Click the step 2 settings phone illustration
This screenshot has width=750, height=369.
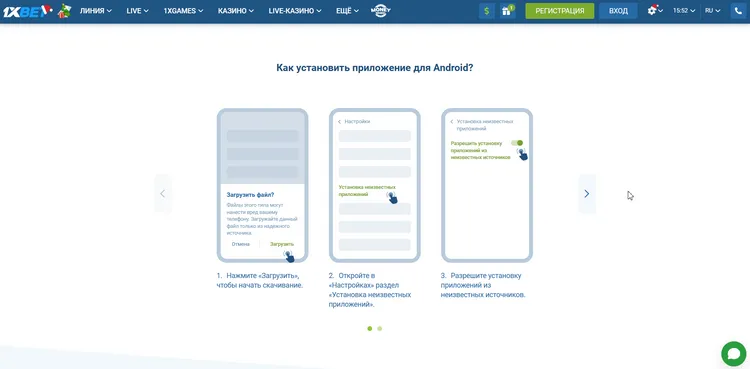click(375, 186)
